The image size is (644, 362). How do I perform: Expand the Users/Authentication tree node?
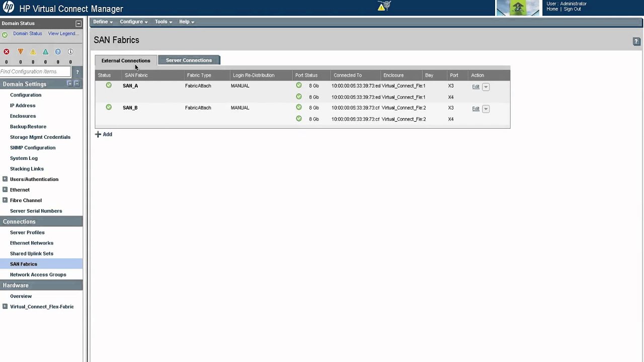(5, 179)
